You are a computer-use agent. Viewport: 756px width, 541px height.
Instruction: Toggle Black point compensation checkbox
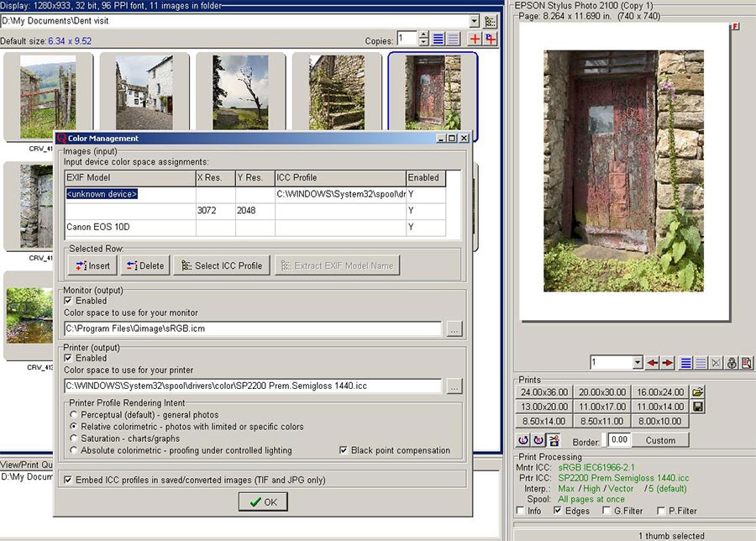tap(344, 450)
